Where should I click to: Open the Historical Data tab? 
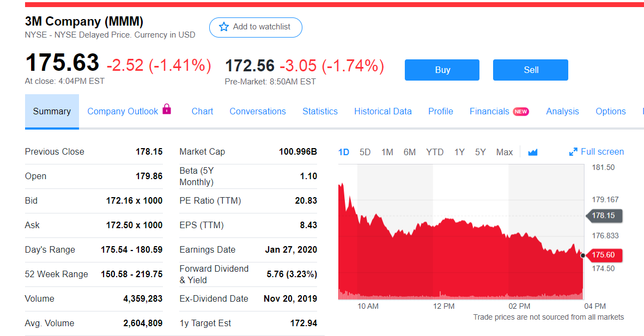383,112
